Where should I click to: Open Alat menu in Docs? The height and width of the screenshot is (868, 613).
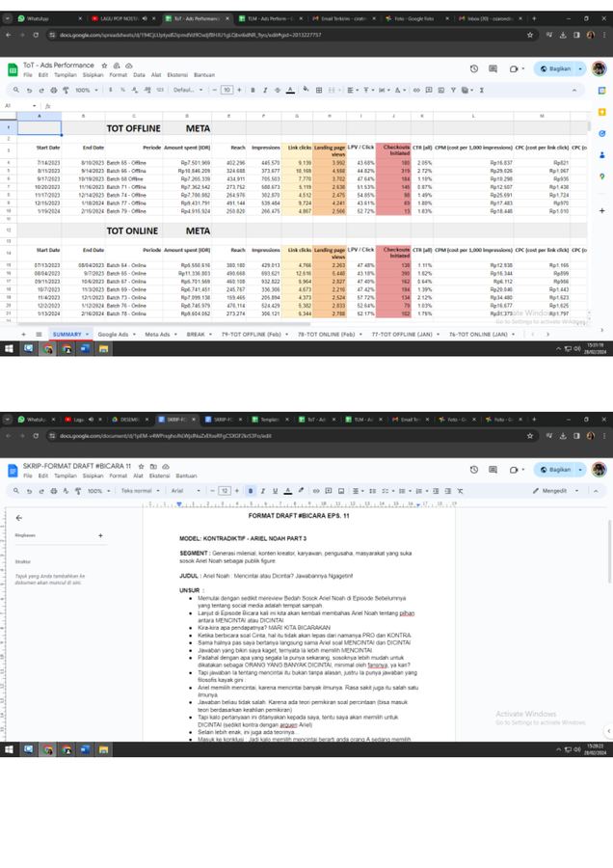pyautogui.click(x=139, y=475)
